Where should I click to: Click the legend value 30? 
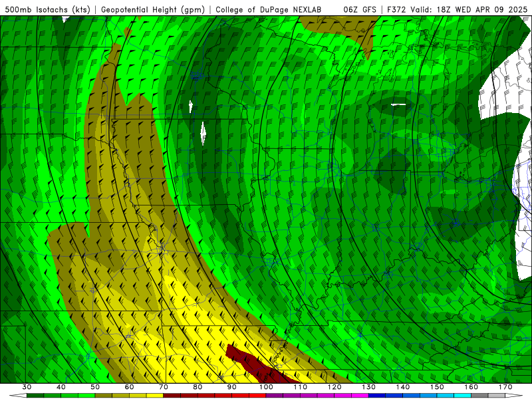[x=27, y=387]
